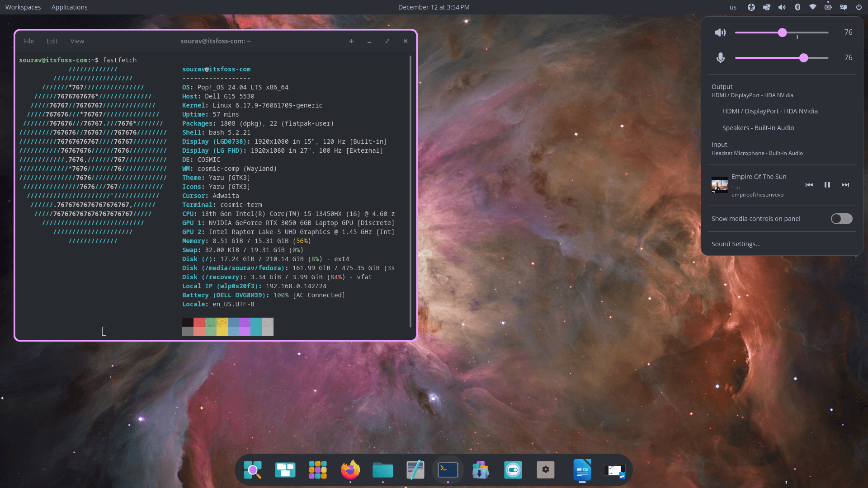
Task: Open Sound Settings from the audio applet
Action: coord(736,244)
